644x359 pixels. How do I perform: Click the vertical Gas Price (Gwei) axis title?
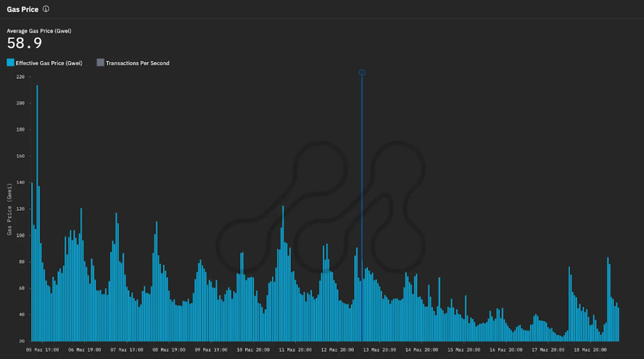click(9, 209)
